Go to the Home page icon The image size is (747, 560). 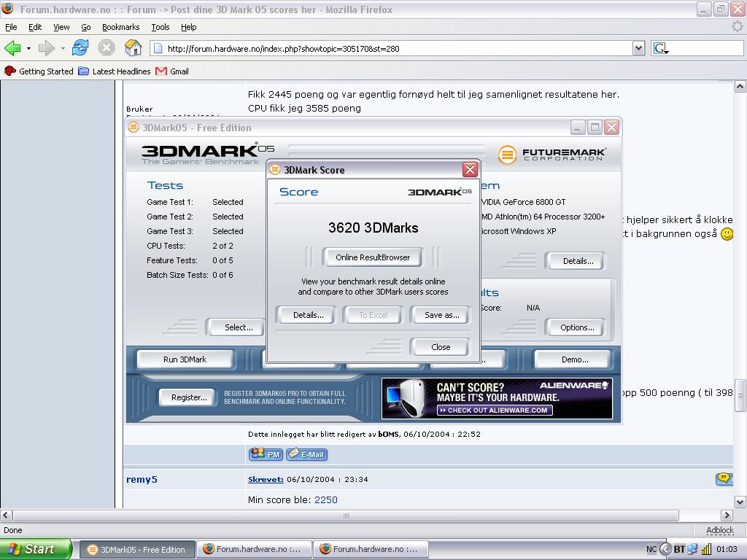(x=133, y=48)
